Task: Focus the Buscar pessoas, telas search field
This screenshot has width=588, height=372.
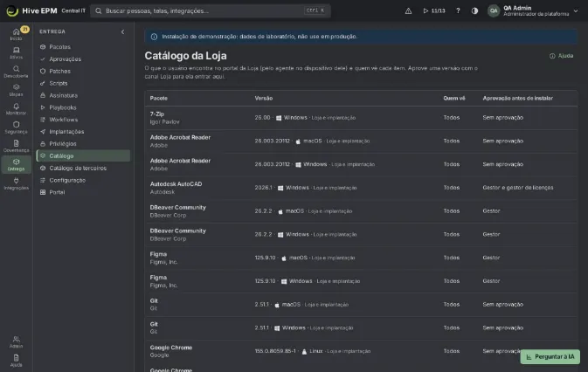Action: (211, 10)
